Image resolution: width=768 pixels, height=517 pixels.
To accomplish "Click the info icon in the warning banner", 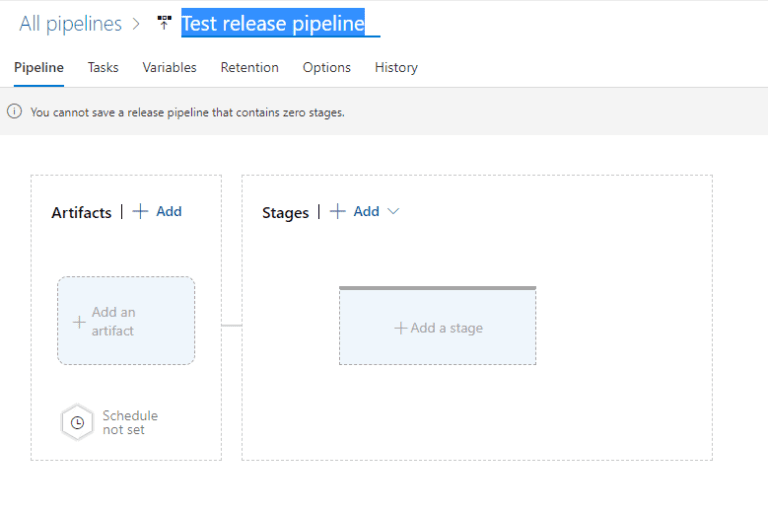I will click(15, 112).
